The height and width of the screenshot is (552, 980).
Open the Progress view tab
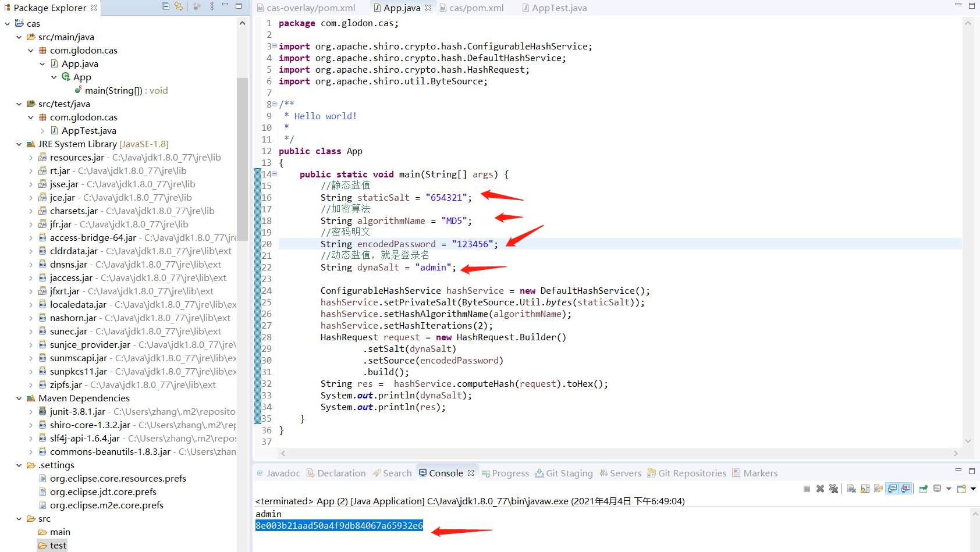[x=505, y=473]
